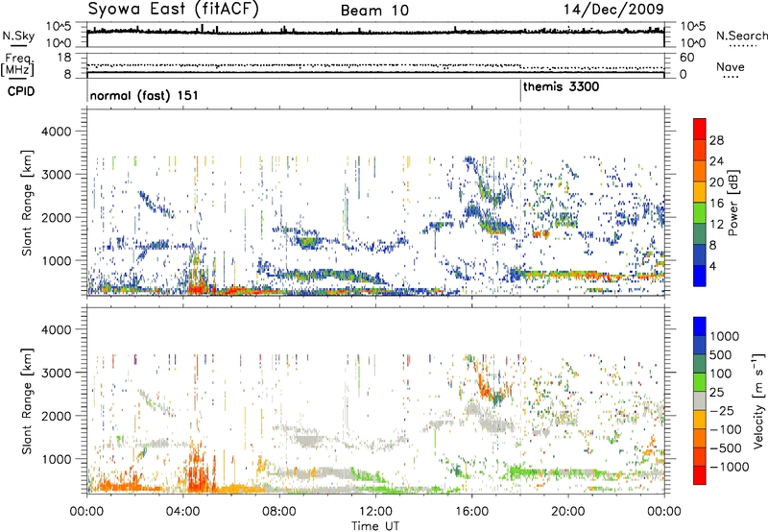Click the title 'Syowa East (fitACF)'
The width and height of the screenshot is (768, 532).
pos(173,10)
